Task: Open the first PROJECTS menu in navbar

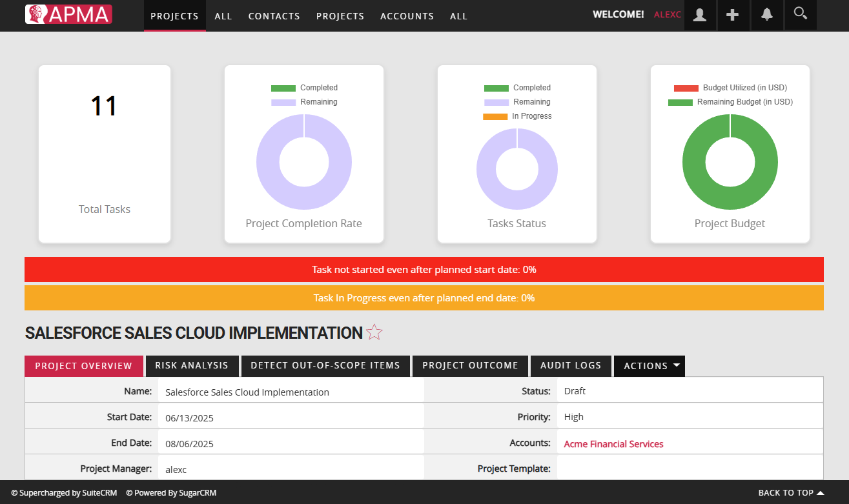Action: (x=175, y=16)
